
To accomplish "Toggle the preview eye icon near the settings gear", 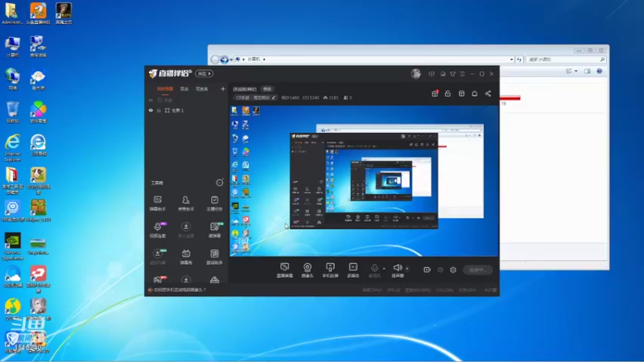I will (x=440, y=269).
